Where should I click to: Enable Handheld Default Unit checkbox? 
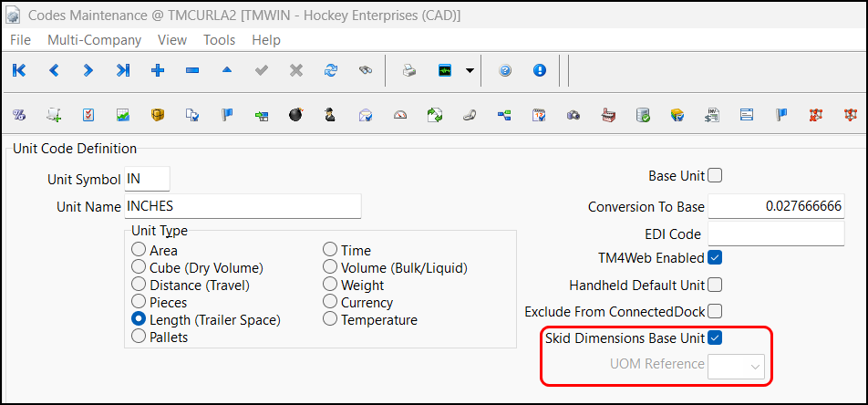(x=715, y=286)
